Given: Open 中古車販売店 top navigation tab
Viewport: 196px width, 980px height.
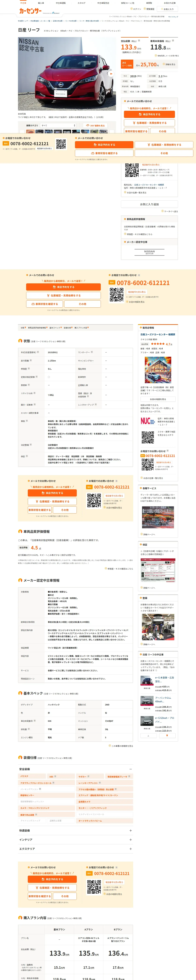Looking at the screenshot, I should [x=103, y=3].
